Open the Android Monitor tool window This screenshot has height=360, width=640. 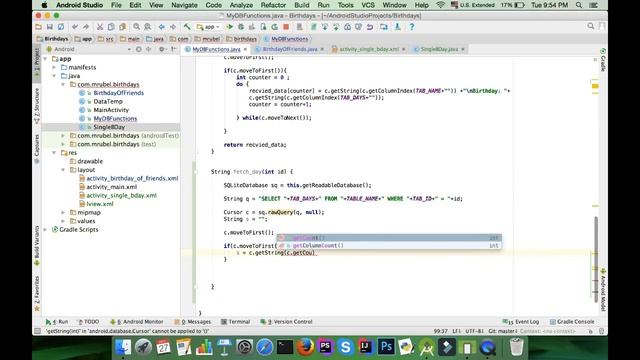click(x=136, y=322)
